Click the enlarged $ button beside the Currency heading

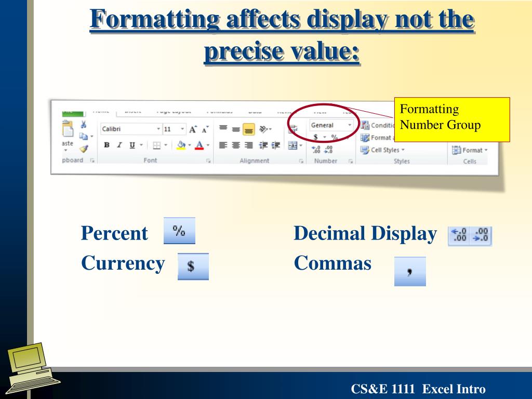tap(193, 267)
